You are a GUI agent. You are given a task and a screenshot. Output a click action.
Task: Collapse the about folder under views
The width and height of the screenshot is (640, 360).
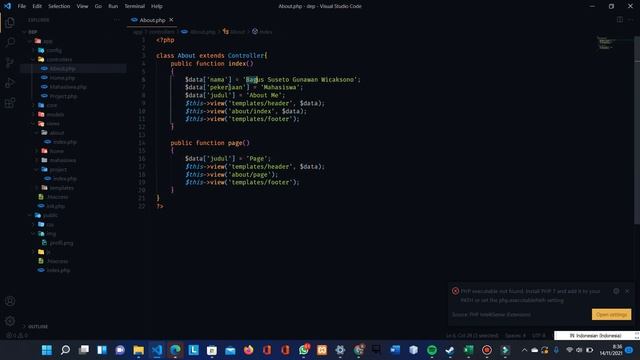click(57, 133)
